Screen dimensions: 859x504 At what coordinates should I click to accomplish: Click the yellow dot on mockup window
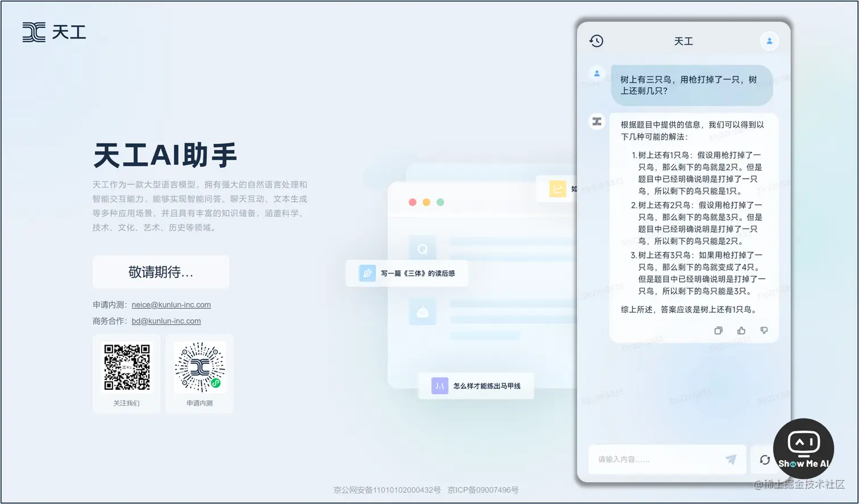(x=426, y=202)
